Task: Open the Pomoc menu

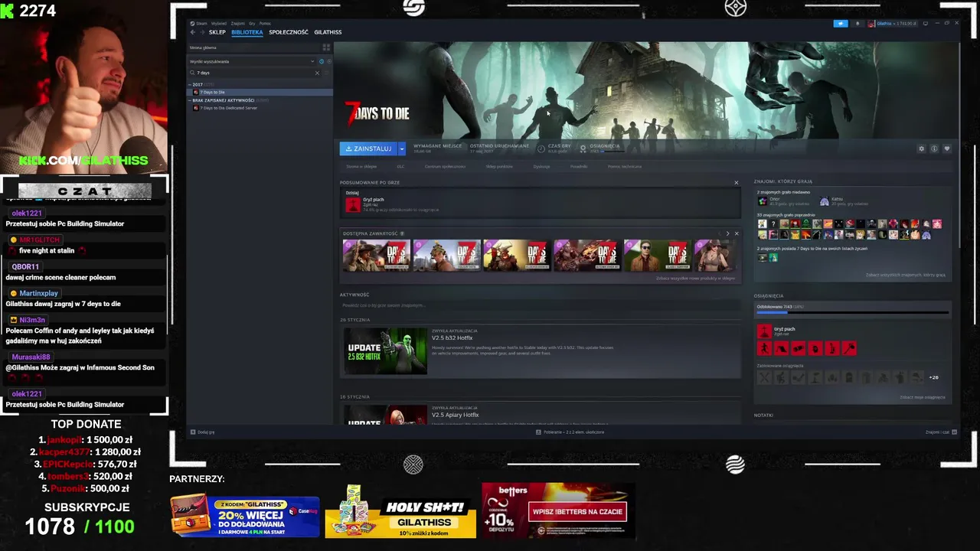Action: tap(265, 24)
